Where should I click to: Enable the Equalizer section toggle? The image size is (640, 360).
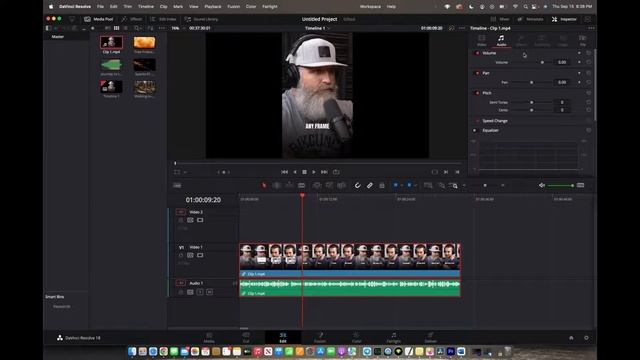tap(475, 131)
